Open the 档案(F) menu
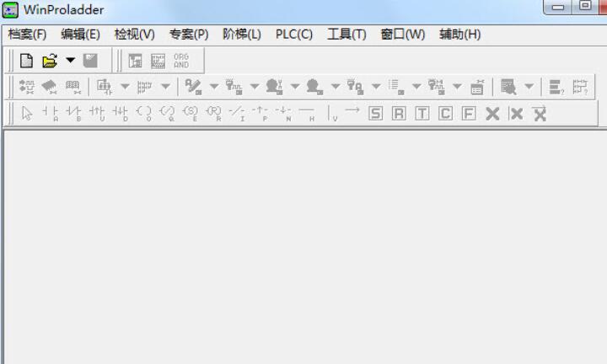This screenshot has height=364, width=607. [x=27, y=35]
